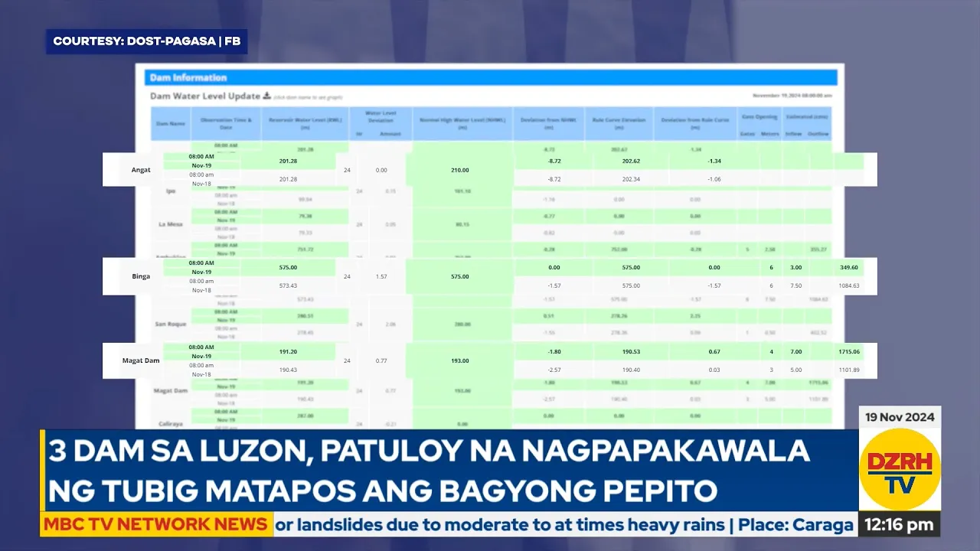
Task: Click the Deviation from Rule Curve header
Action: coord(694,123)
